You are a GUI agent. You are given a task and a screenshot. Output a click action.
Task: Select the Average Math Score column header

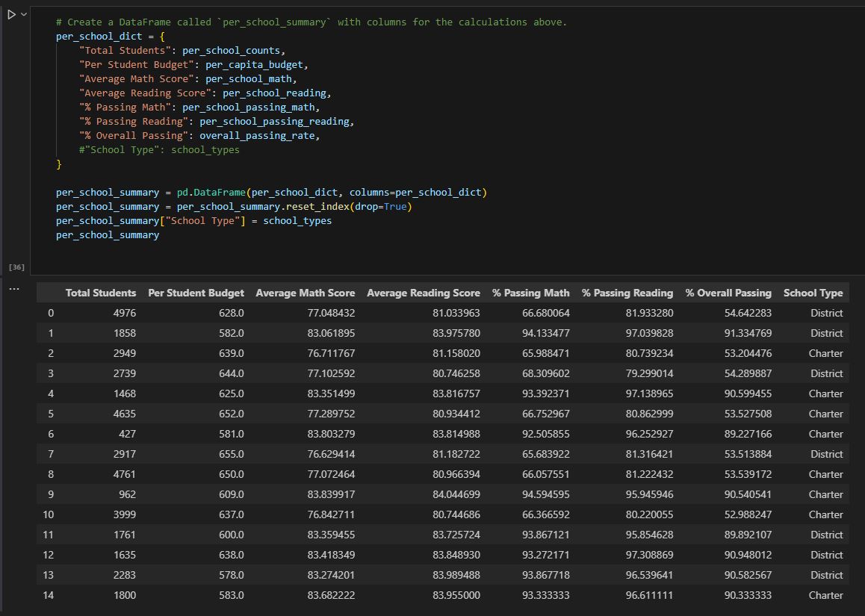pos(305,293)
